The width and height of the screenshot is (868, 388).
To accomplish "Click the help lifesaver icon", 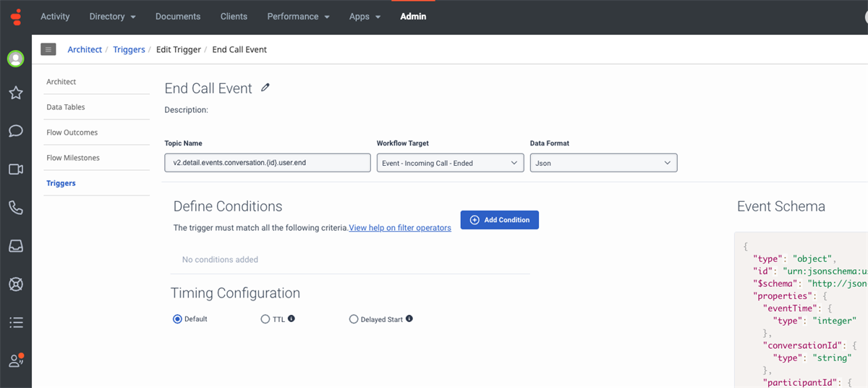I will [x=16, y=284].
